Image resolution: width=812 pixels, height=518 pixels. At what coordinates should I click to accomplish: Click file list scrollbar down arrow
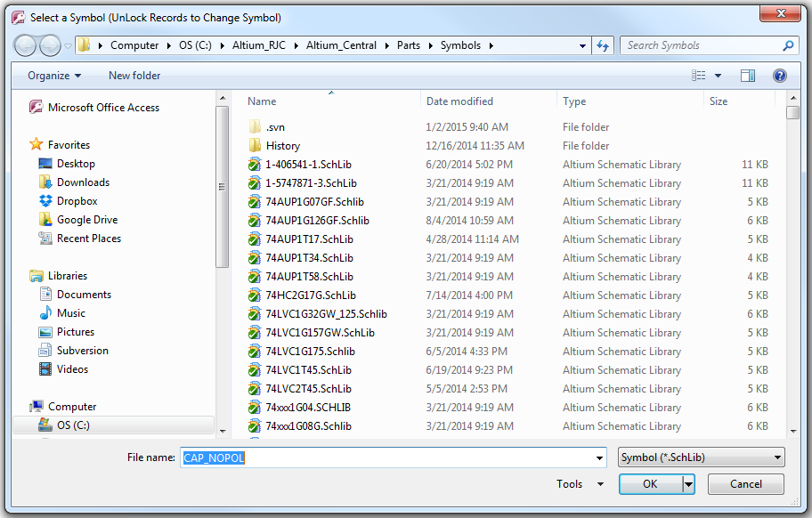(x=792, y=431)
